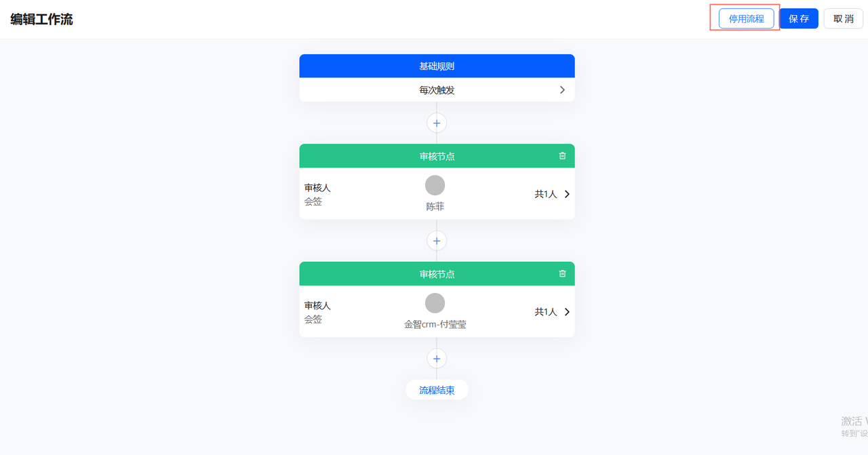The width and height of the screenshot is (868, 455).
Task: Select the 流程结束 end node
Action: [437, 390]
